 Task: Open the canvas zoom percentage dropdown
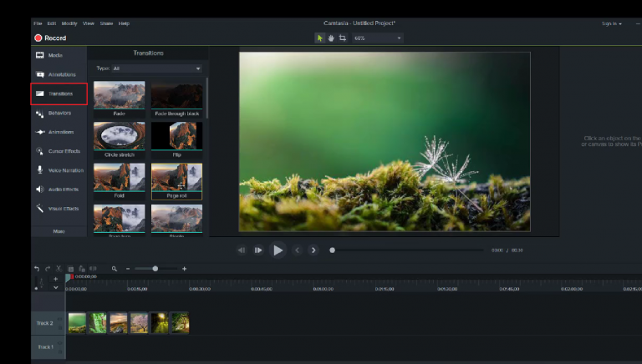point(378,38)
